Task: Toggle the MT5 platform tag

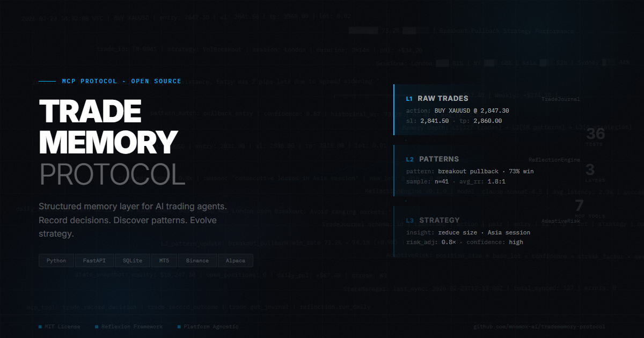Action: click(164, 260)
